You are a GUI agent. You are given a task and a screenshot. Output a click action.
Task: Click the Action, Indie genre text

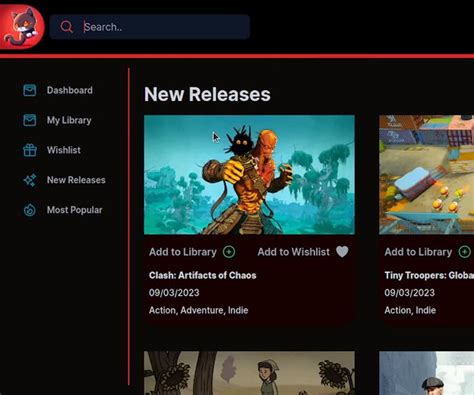tap(410, 310)
